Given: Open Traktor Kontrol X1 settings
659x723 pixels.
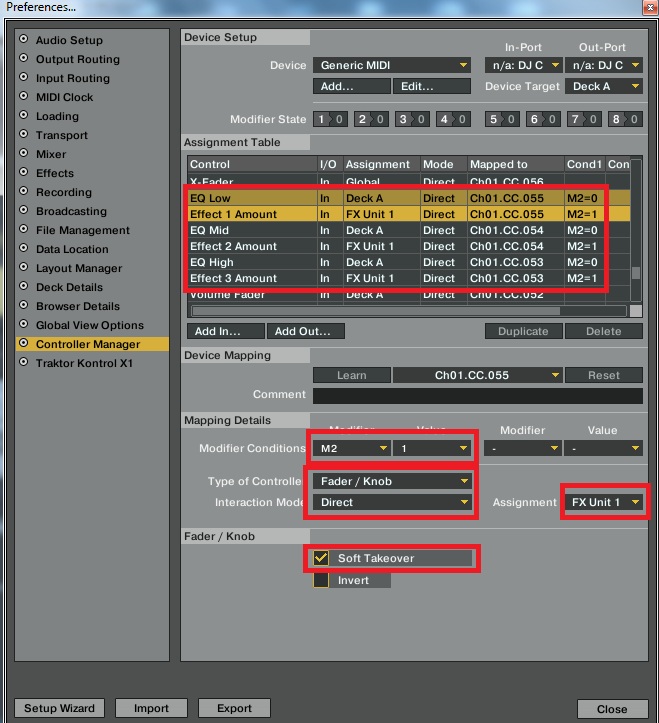Looking at the screenshot, I should tap(84, 363).
